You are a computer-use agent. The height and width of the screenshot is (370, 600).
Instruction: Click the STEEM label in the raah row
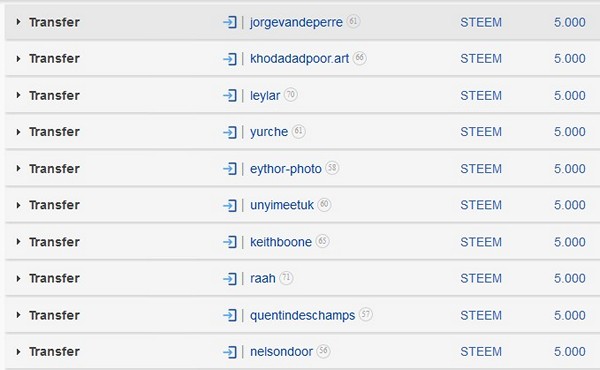(481, 278)
